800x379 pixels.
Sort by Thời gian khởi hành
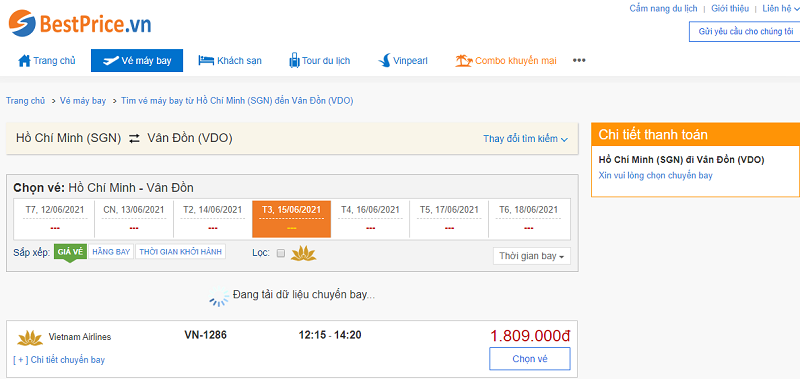pos(181,251)
